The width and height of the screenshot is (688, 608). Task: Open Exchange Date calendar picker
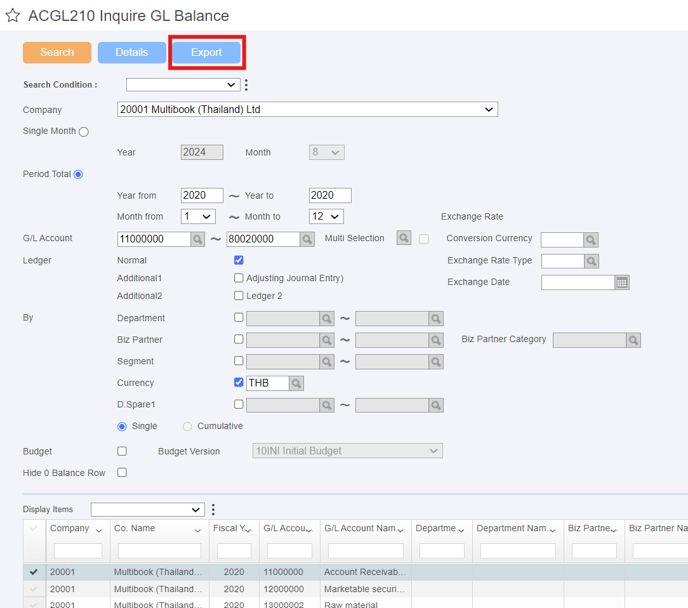(622, 283)
